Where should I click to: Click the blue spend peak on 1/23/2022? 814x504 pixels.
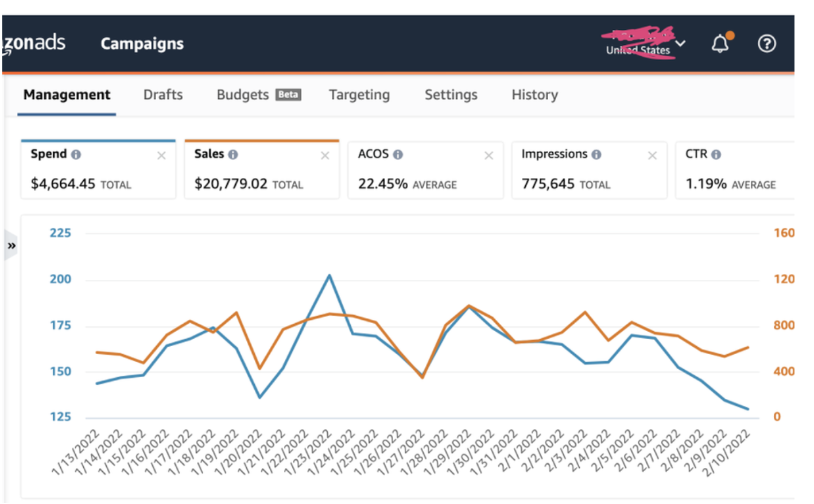pyautogui.click(x=330, y=276)
